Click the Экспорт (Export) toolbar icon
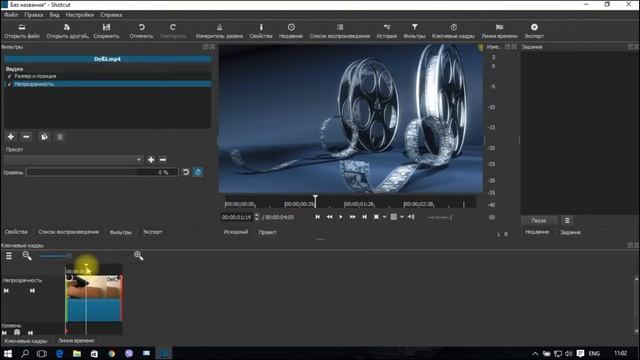This screenshot has height=360, width=640. [534, 27]
